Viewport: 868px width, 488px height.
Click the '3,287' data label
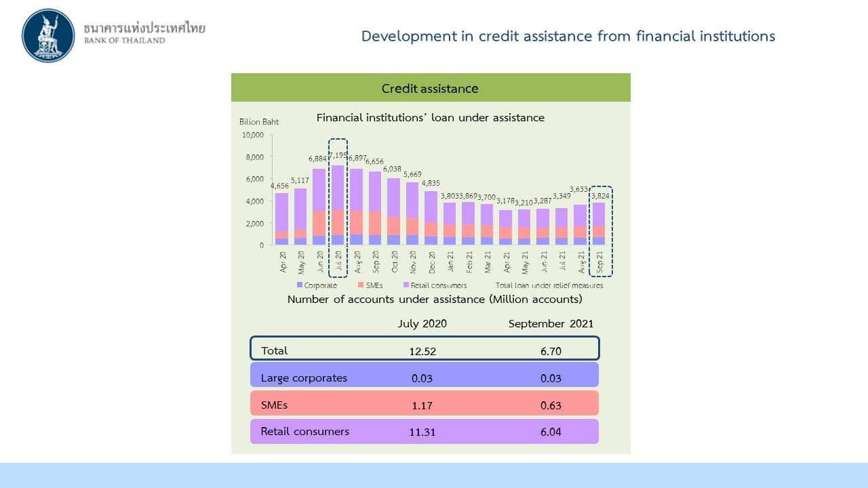point(542,201)
